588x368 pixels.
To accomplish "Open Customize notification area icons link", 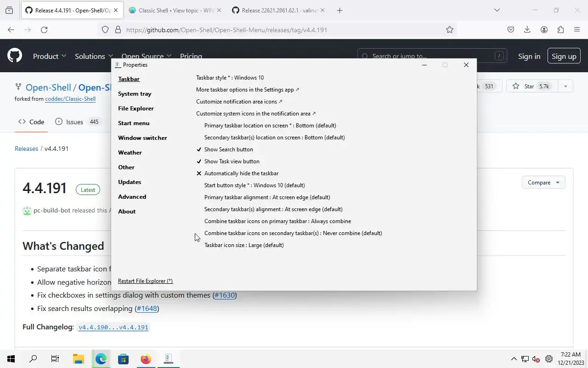I will 239,102.
